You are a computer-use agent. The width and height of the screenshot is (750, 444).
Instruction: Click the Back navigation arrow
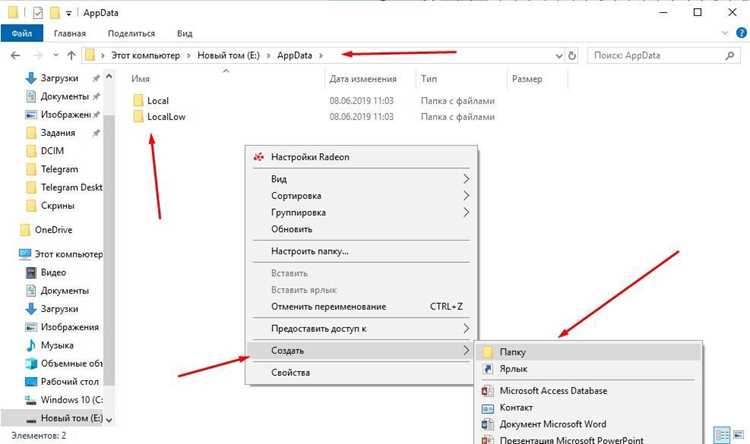click(x=15, y=56)
